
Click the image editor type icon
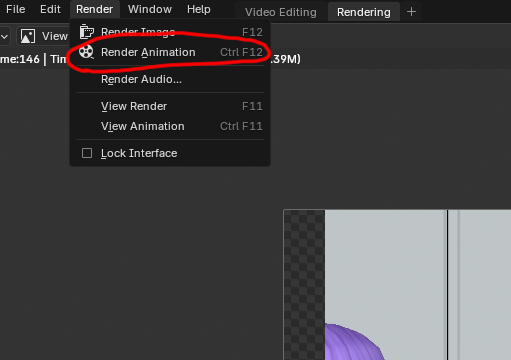tap(28, 36)
